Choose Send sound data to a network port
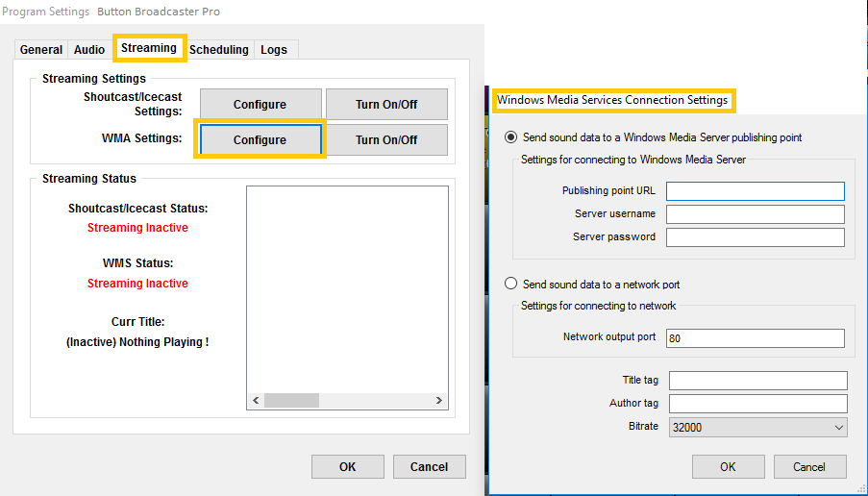868x496 pixels. coord(511,284)
